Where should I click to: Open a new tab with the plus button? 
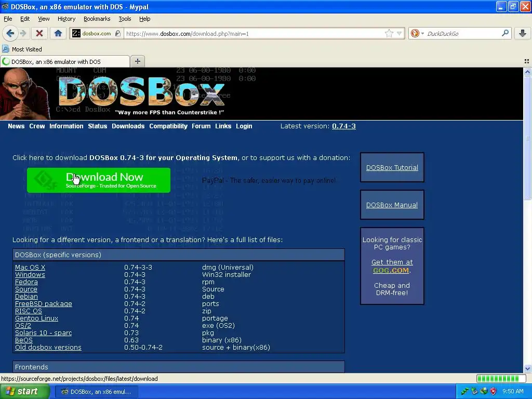click(137, 61)
